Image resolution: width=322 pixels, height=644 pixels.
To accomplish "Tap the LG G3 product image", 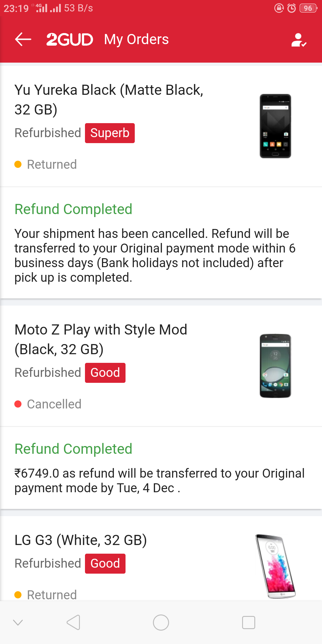I will 275,566.
